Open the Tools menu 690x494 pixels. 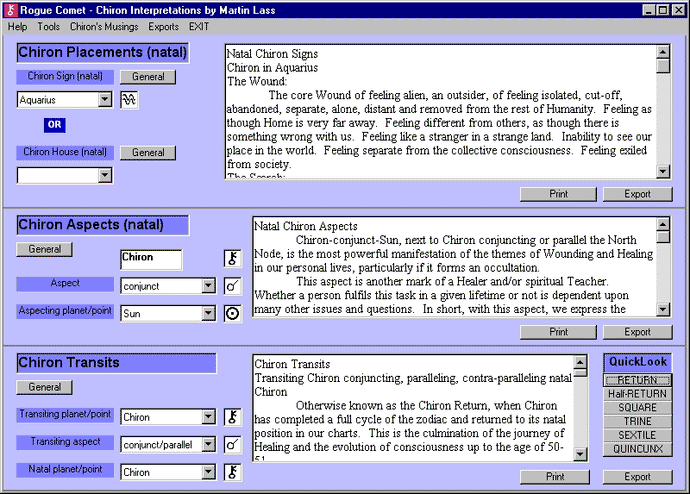tap(48, 27)
